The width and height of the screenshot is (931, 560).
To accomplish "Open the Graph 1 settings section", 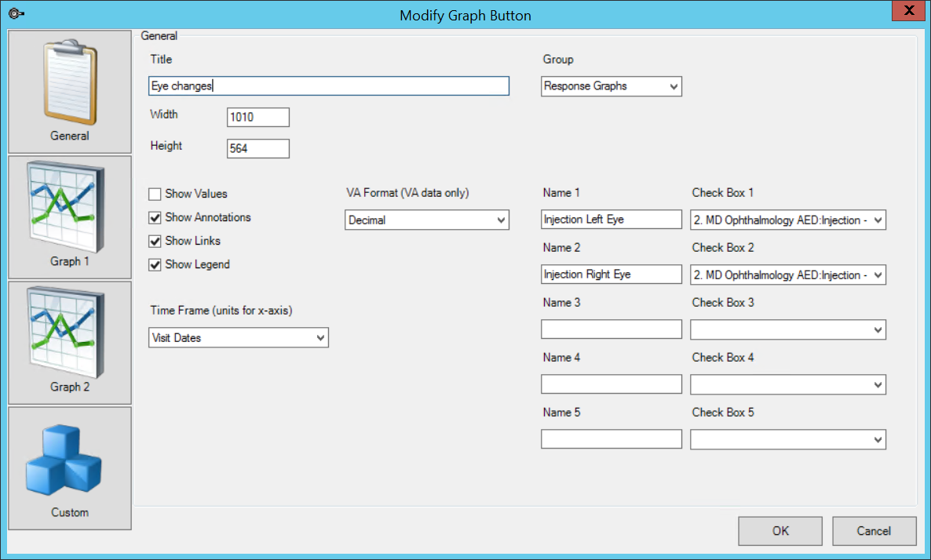I will point(69,217).
